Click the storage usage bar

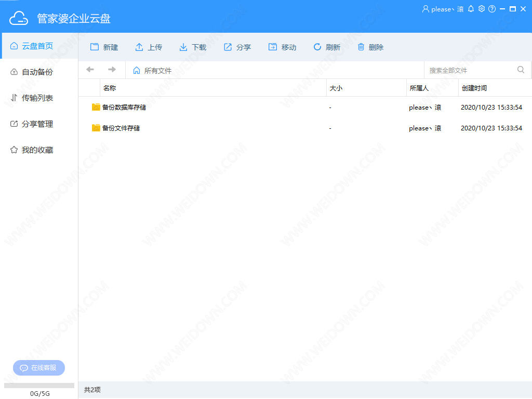click(x=39, y=385)
